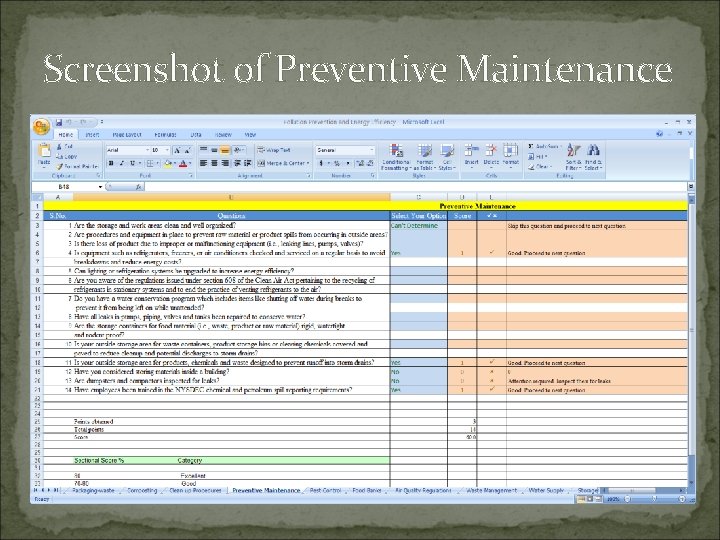Screen dimensions: 720x540
Task: Toggle highlighted bottom align button
Action: pos(225,150)
